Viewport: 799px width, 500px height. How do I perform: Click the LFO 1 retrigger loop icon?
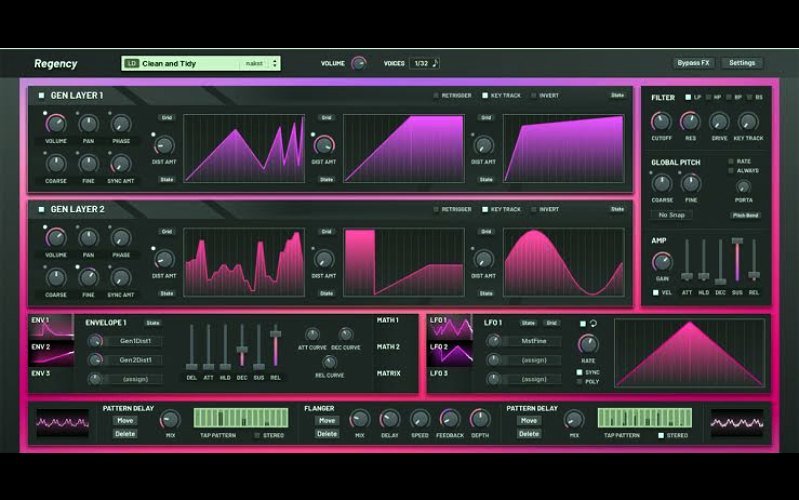593,324
